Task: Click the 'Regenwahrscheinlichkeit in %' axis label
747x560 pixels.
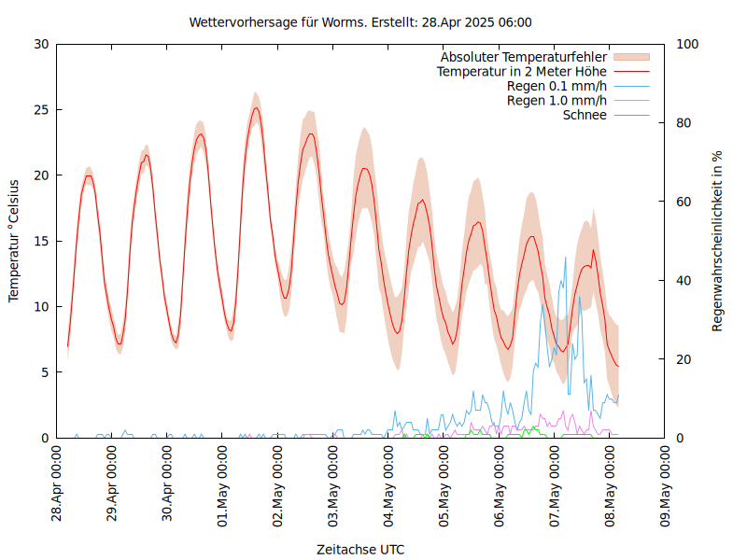Action: [717, 241]
